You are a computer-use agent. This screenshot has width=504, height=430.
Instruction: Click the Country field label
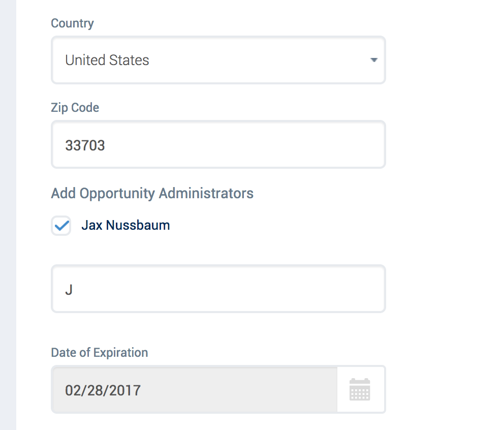point(72,23)
